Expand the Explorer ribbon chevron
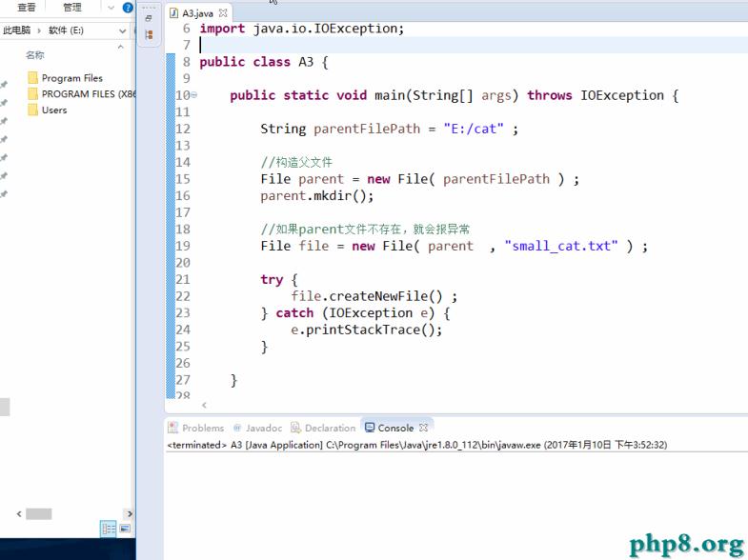The height and width of the screenshot is (560, 748). tap(111, 8)
